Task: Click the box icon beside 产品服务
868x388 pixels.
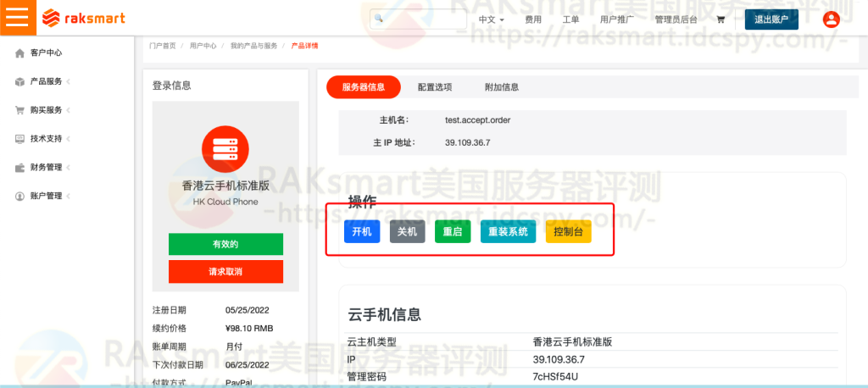Action: [20, 81]
